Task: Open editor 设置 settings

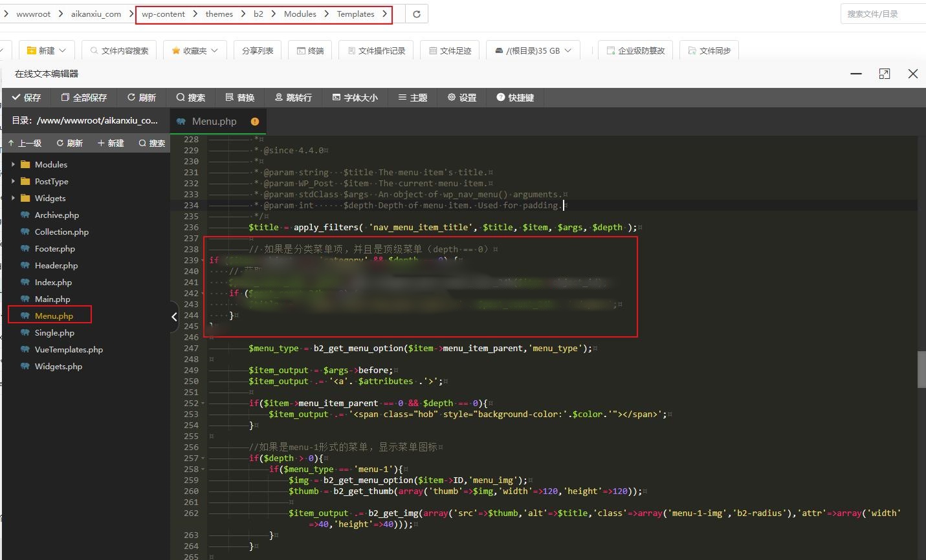Action: pos(462,98)
